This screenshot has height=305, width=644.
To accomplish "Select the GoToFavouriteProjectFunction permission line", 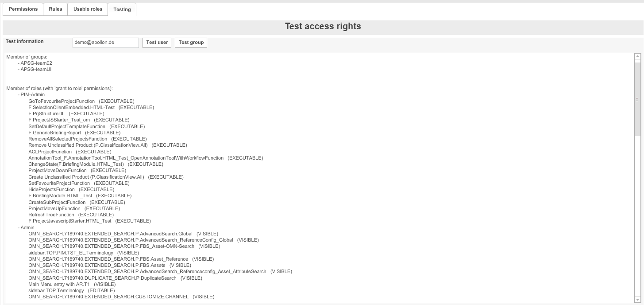I will click(61, 101).
